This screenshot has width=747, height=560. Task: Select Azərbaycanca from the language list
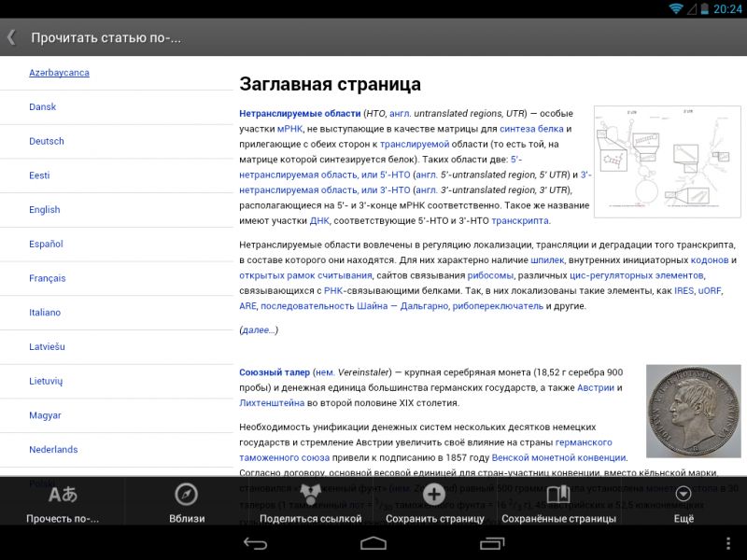click(59, 73)
